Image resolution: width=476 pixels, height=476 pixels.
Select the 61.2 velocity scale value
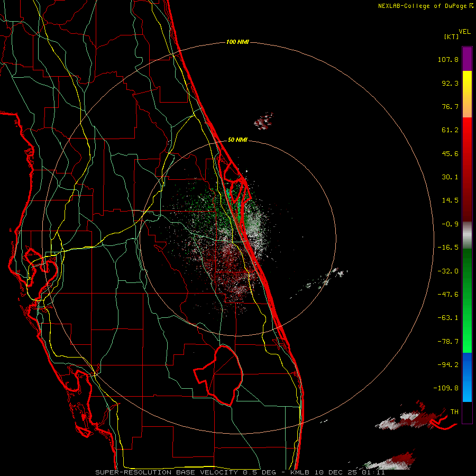pos(450,130)
